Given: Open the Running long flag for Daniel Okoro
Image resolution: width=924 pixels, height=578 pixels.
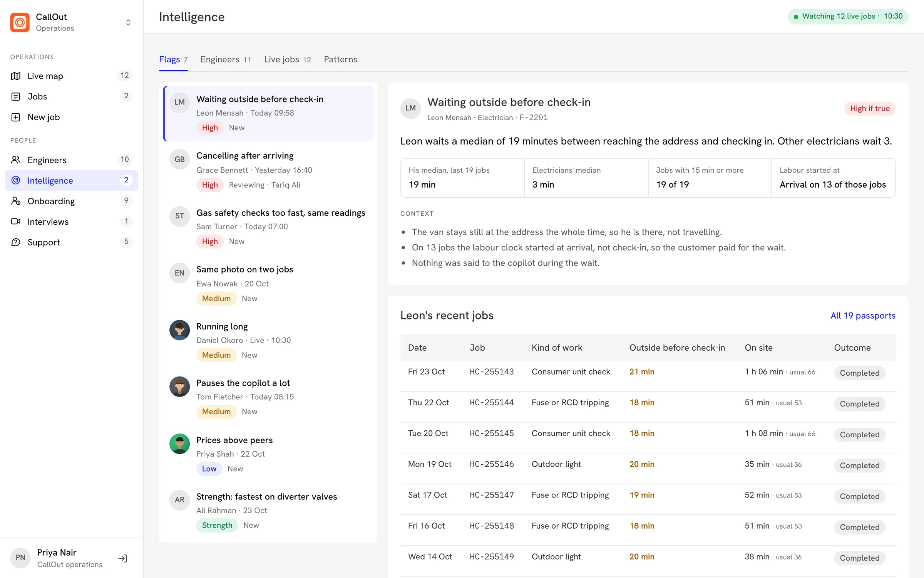Looking at the screenshot, I should click(x=269, y=341).
